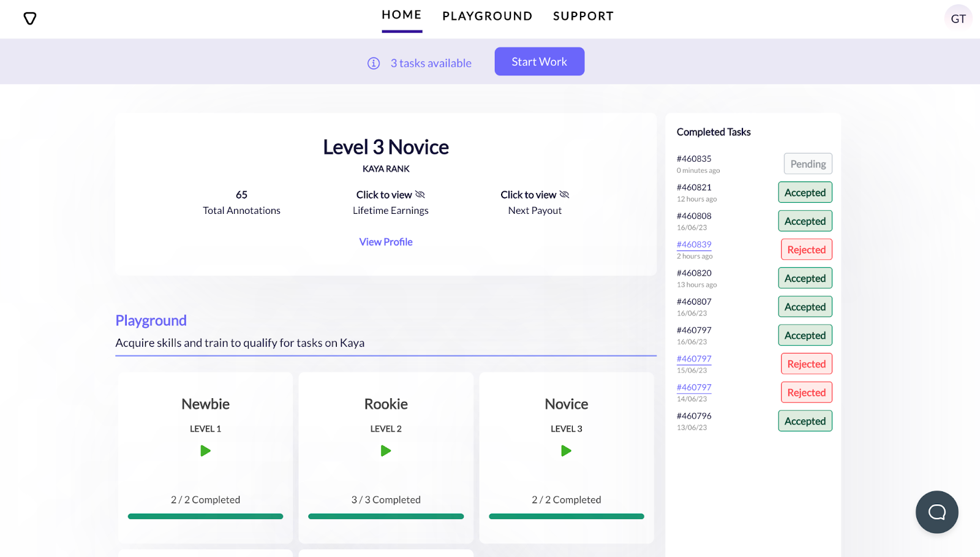Click the Kaya shield logo
This screenshot has width=980, height=557.
pos(30,18)
